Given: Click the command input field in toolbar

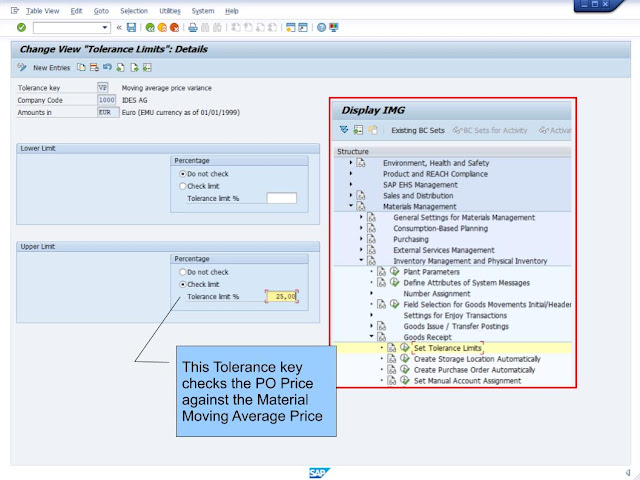Looking at the screenshot, I should 71,27.
